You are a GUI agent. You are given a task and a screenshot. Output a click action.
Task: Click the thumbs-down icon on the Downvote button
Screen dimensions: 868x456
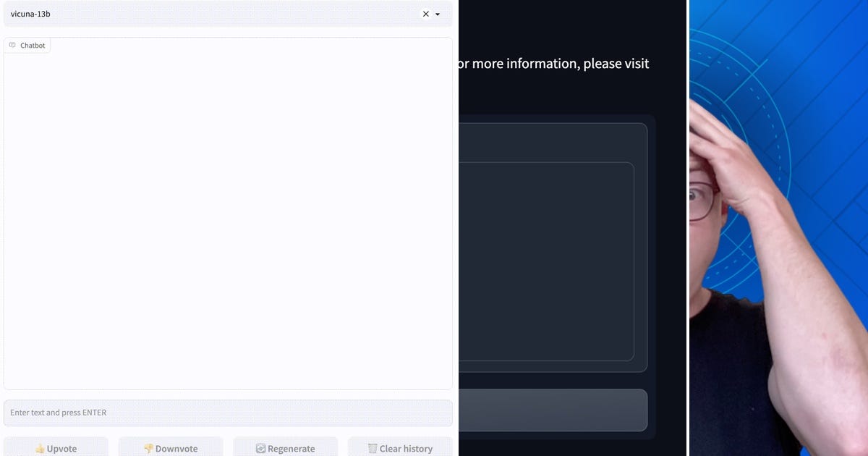(149, 449)
